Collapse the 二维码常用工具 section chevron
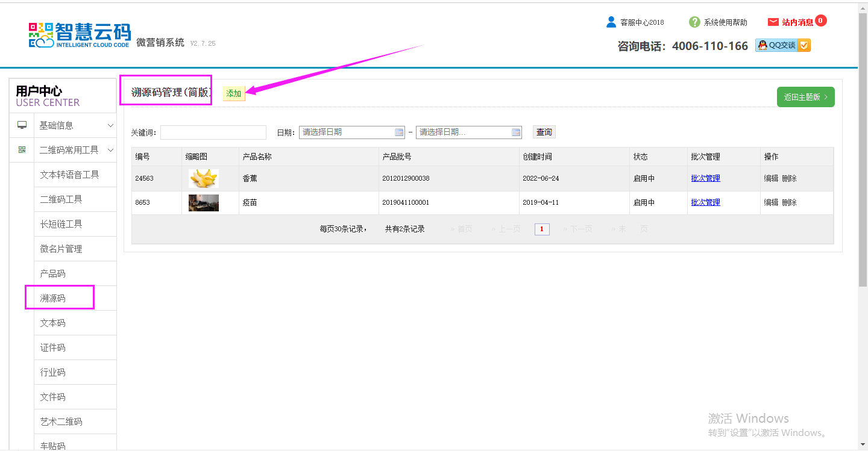Image resolution: width=868 pixels, height=451 pixels. [x=110, y=150]
